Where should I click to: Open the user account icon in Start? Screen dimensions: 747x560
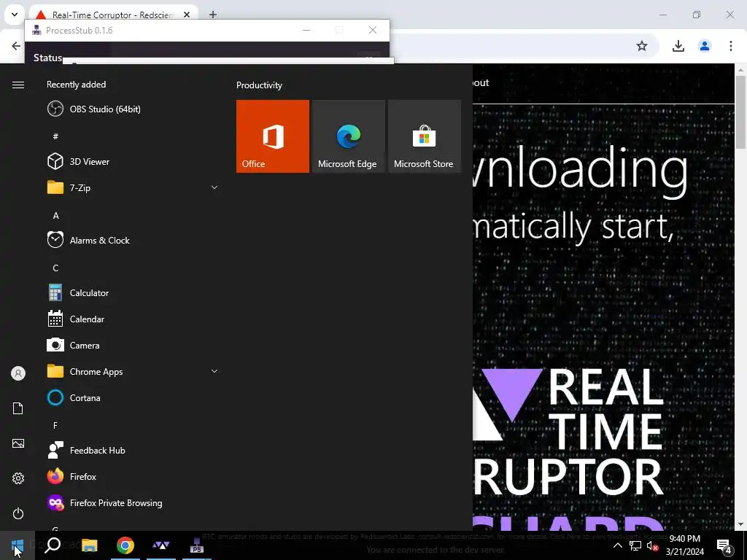click(18, 373)
